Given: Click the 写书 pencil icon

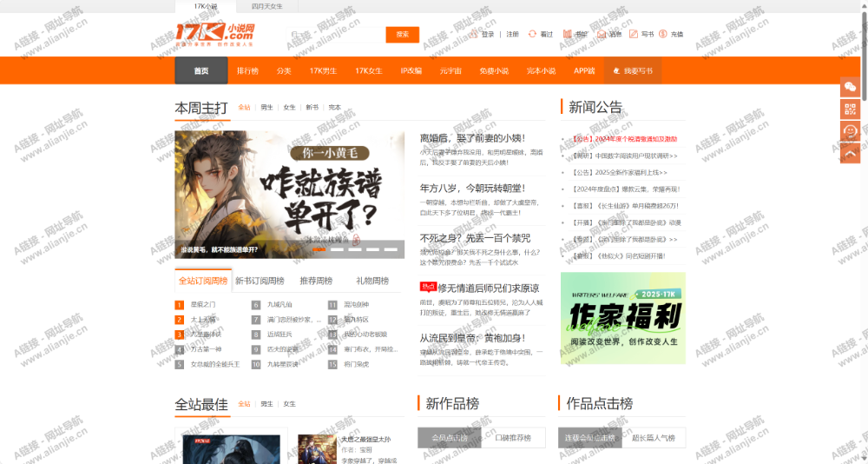Looking at the screenshot, I should pos(634,35).
